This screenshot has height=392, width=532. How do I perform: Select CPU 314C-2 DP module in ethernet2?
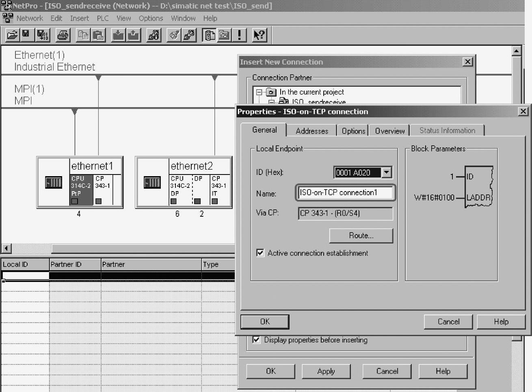180,190
